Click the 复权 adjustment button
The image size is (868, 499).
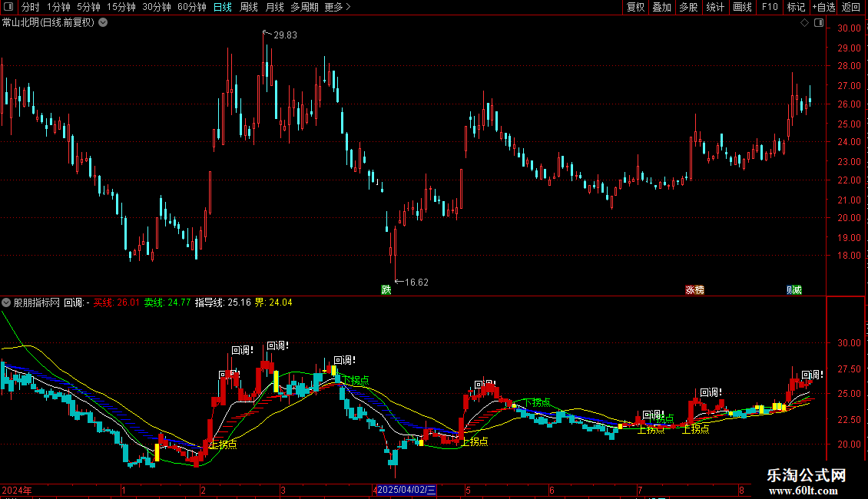coord(635,7)
